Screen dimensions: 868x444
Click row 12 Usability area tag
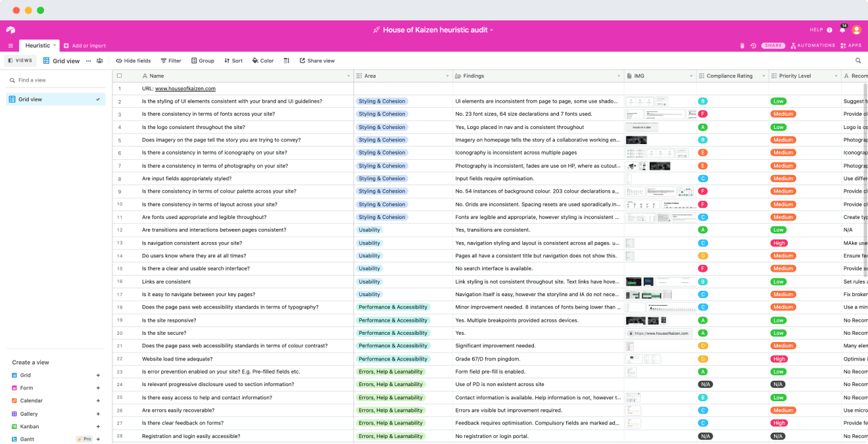pos(370,230)
